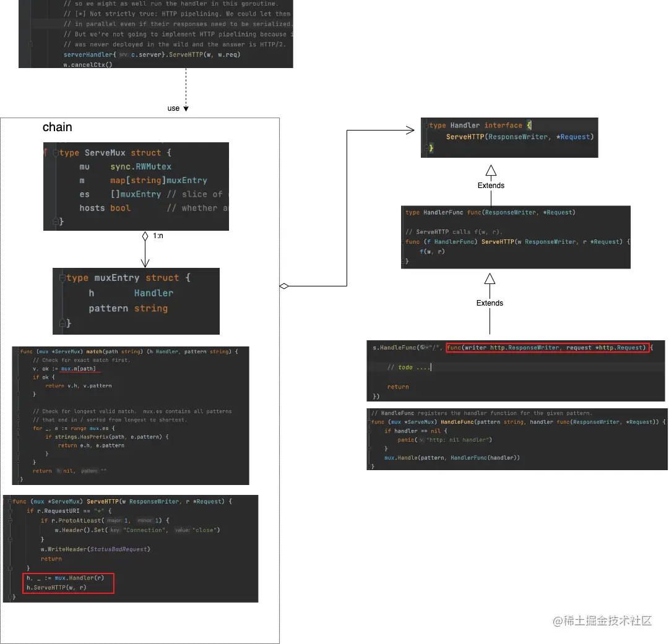Click '// ServeHTTP calls f(w, r).' comment
The width and height of the screenshot is (669, 644).
[454, 232]
